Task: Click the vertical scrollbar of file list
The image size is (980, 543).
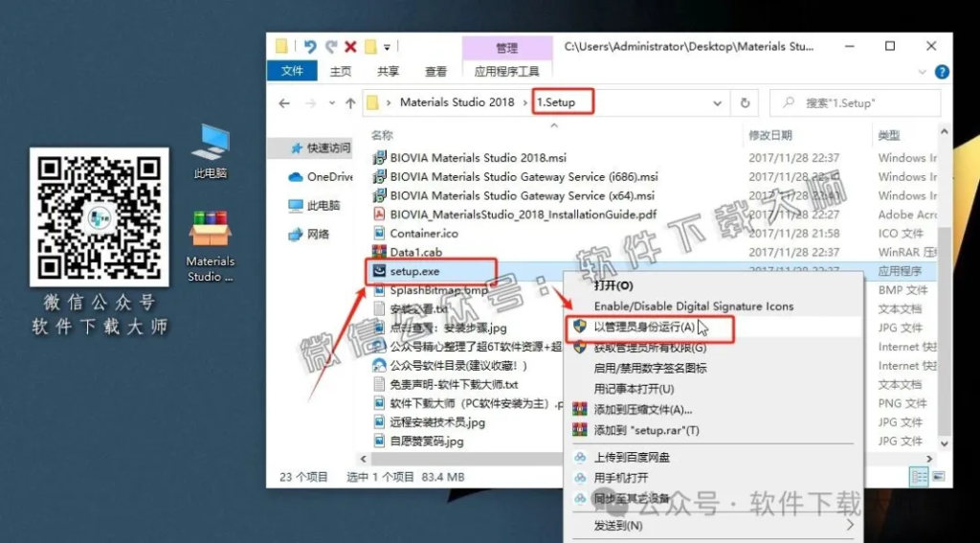Action: tap(945, 331)
